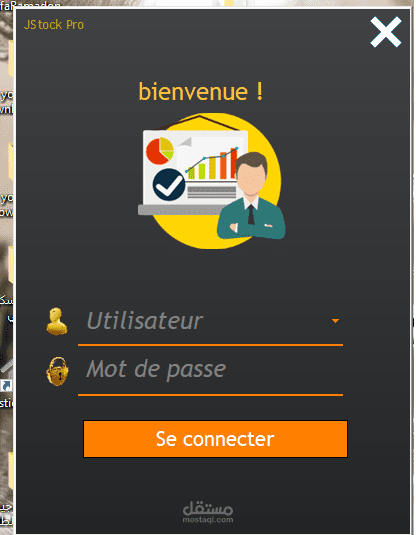Click the Se connecter button
This screenshot has height=535, width=416.
215,439
